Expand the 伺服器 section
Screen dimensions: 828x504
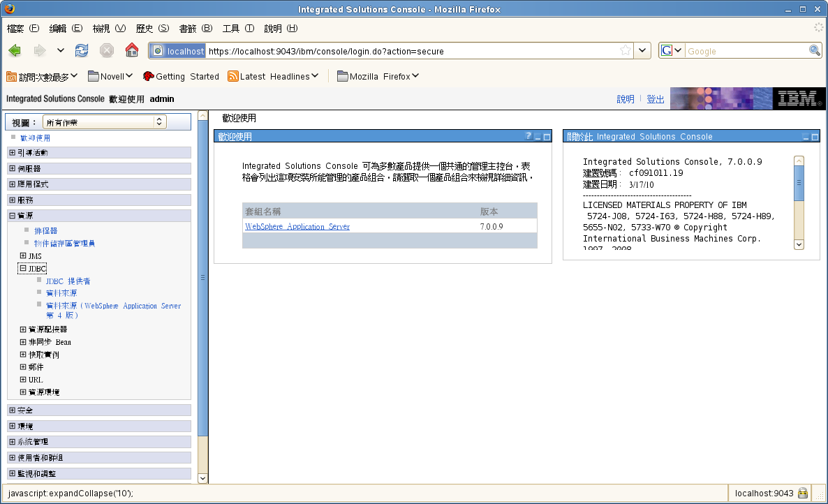[x=12, y=168]
